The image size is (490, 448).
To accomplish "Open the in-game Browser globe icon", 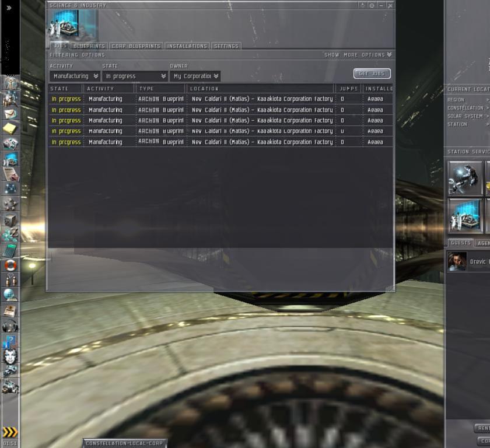I will 10,295.
